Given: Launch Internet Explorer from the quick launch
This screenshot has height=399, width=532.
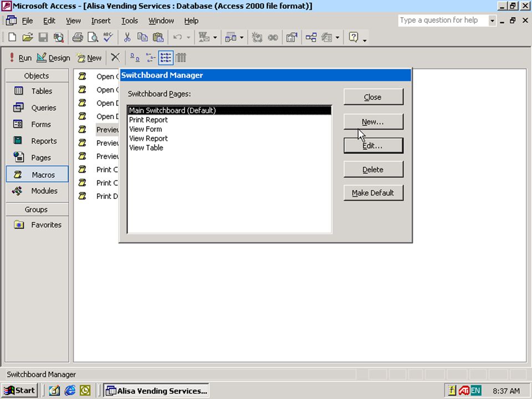Looking at the screenshot, I should point(70,391).
